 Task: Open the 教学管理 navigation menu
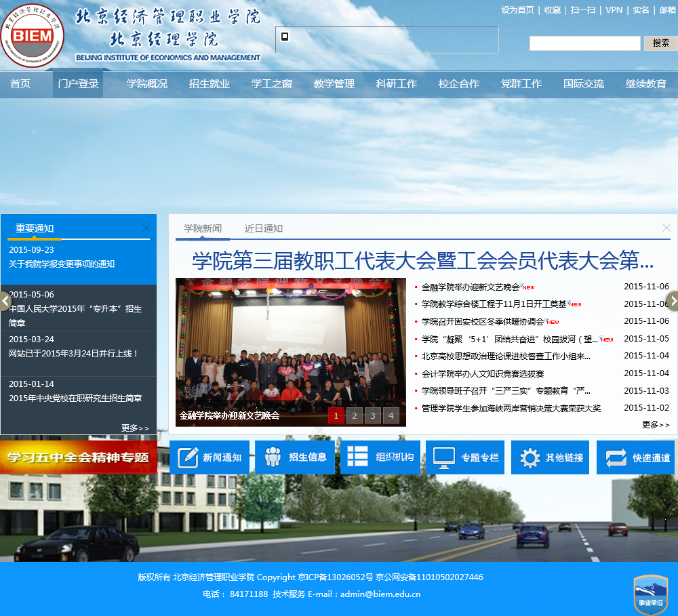point(334,84)
